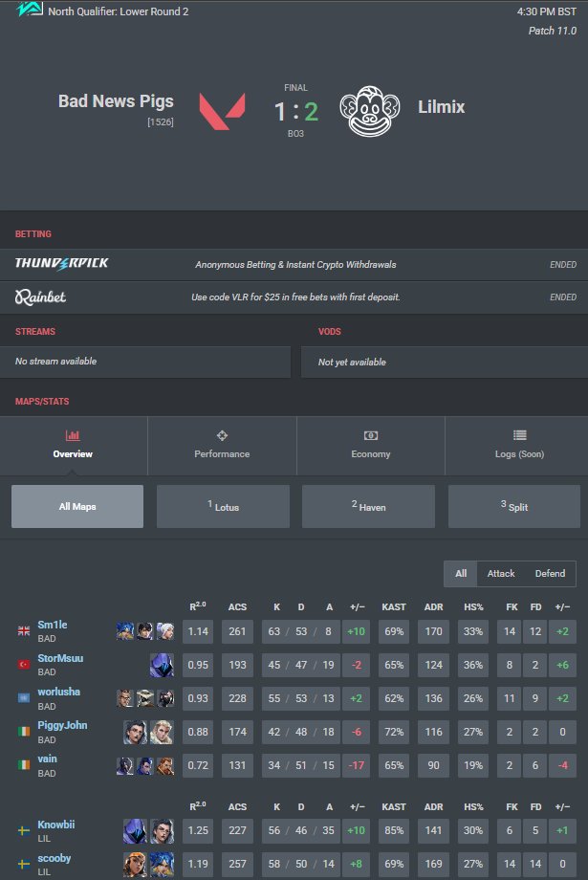Show Defend side stats

coord(550,574)
